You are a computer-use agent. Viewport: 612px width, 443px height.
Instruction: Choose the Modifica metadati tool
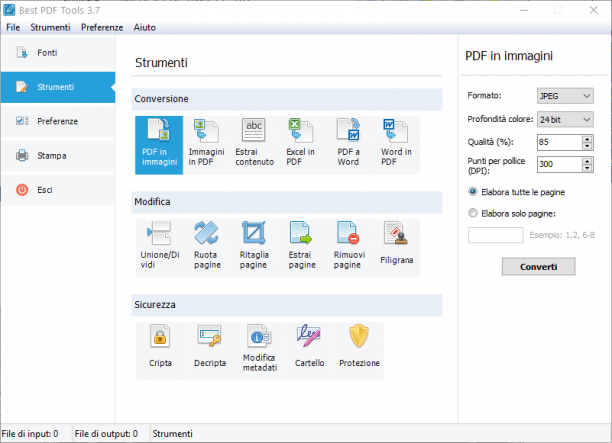pyautogui.click(x=260, y=351)
